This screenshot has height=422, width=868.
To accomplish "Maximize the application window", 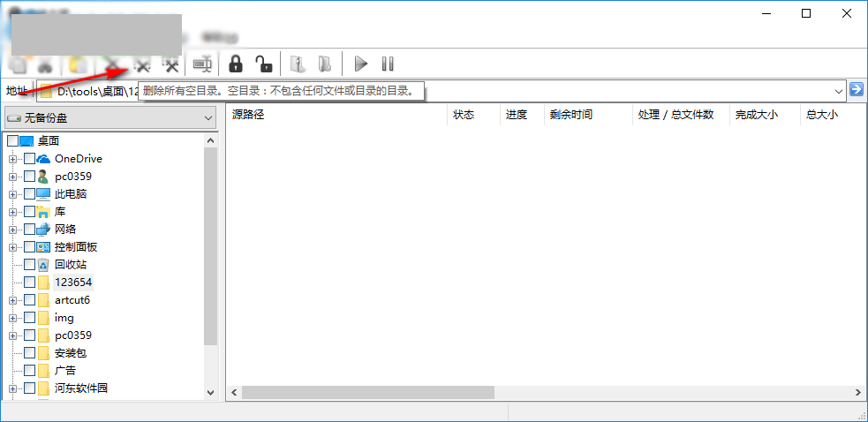I will click(806, 14).
